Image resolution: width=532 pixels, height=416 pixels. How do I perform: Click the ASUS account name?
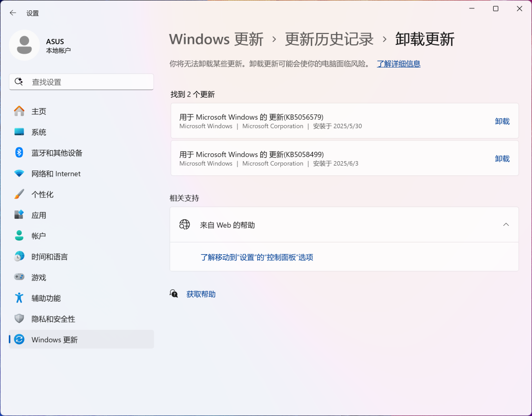pyautogui.click(x=55, y=41)
